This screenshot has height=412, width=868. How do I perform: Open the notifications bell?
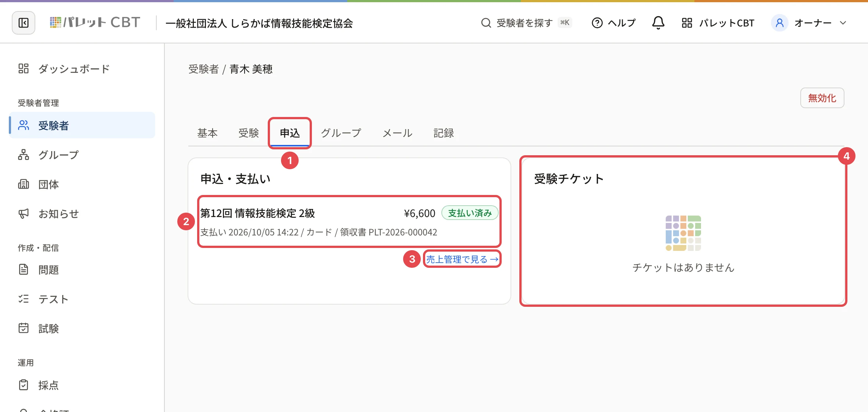(658, 23)
